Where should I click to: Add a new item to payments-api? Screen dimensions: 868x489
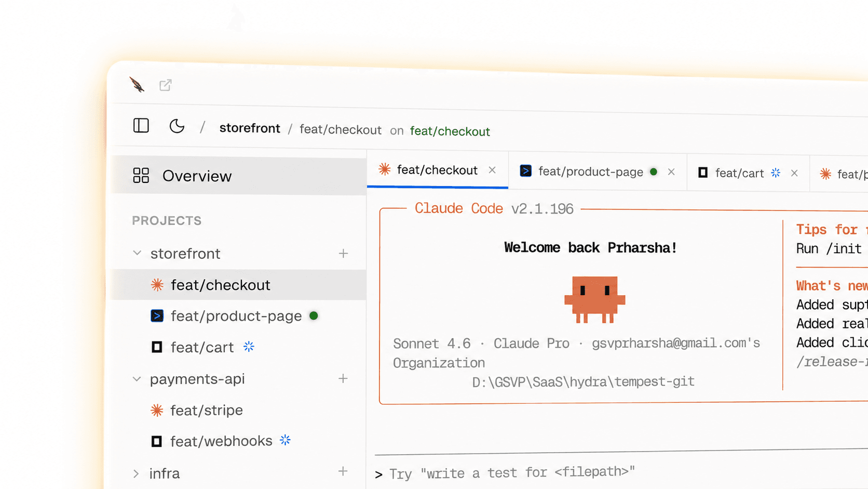(x=343, y=379)
